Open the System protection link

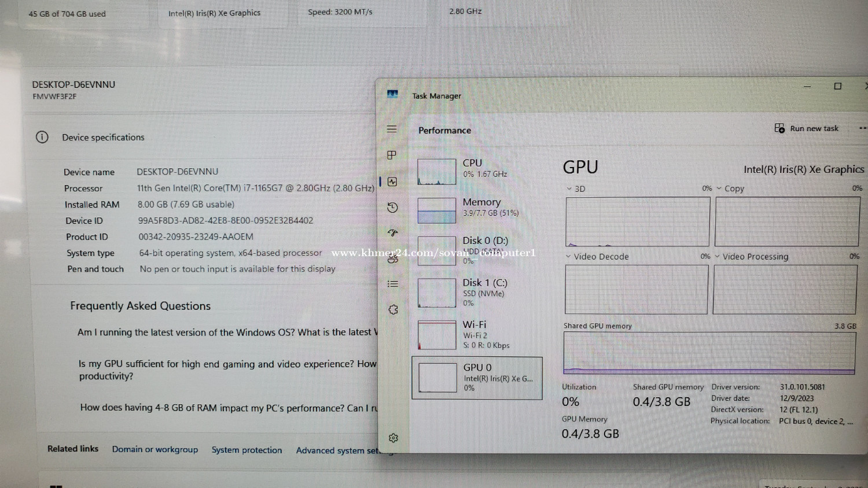pos(247,450)
